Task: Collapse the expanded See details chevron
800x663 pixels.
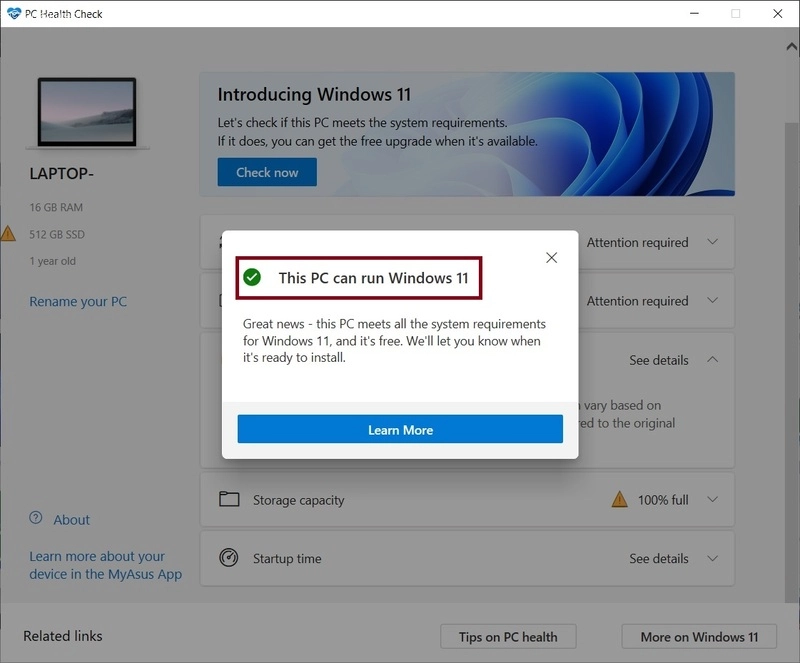Action: [x=713, y=359]
